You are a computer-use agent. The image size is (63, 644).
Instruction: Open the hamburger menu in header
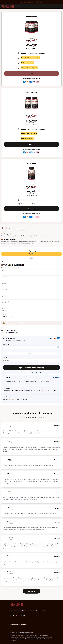(59, 6)
